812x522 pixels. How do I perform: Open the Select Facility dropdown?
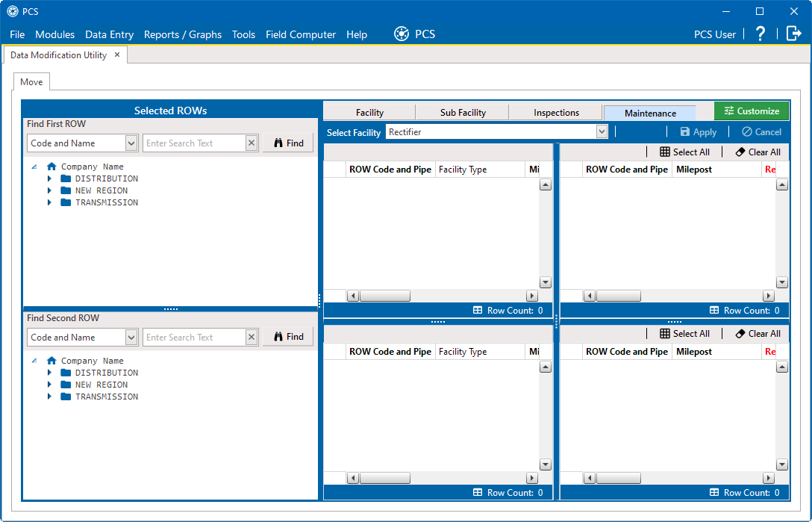[602, 132]
